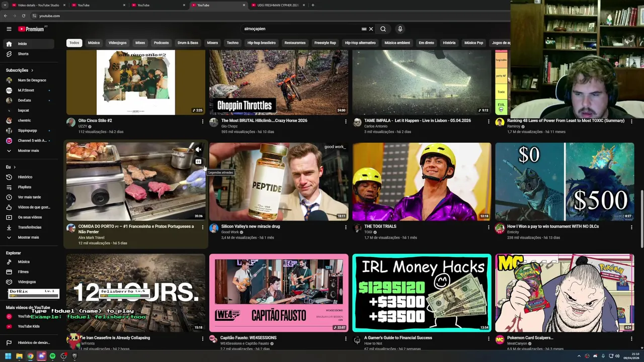Open the IRL Money Hacks thumbnail
Image resolution: width=644 pixels, height=362 pixels.
422,293
